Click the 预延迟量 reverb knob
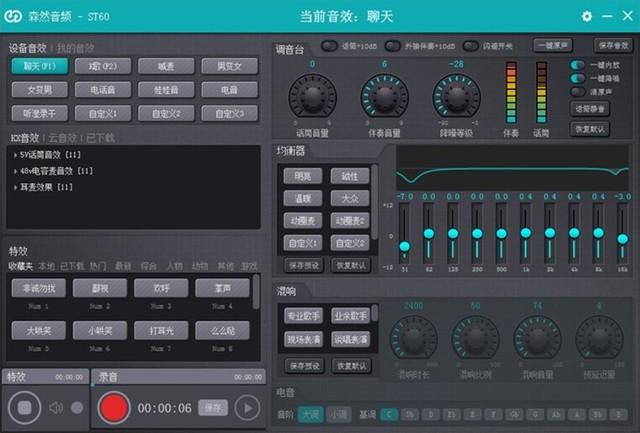This screenshot has height=433, width=640. (599, 338)
